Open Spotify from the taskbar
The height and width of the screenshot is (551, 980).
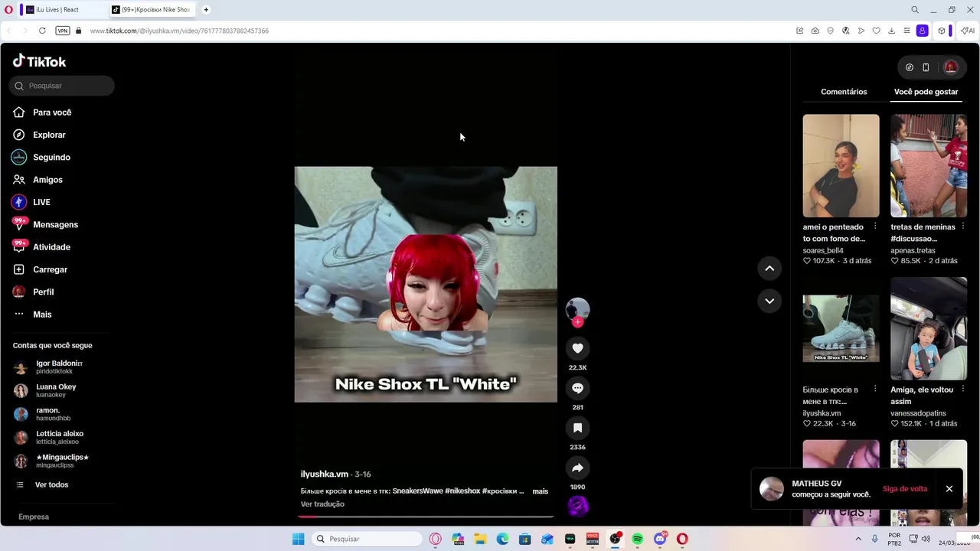pyautogui.click(x=637, y=539)
